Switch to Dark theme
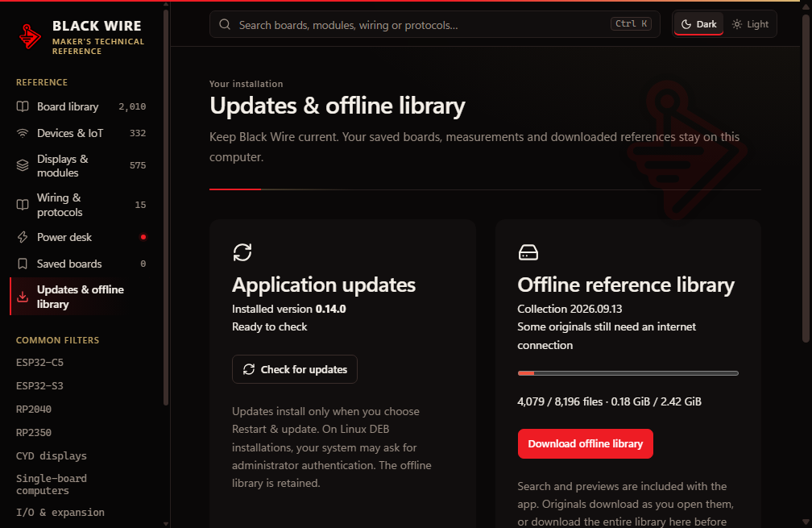The height and width of the screenshot is (528, 812). 698,24
